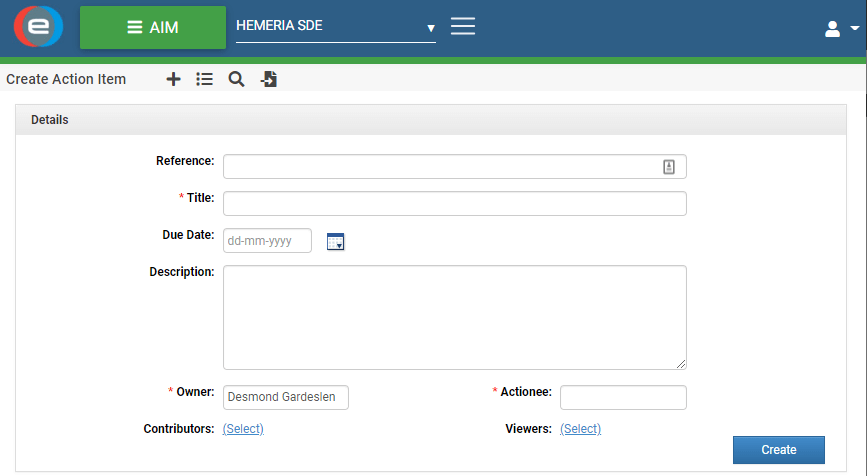This screenshot has width=867, height=476.
Task: Open the user account menu
Action: tap(840, 29)
